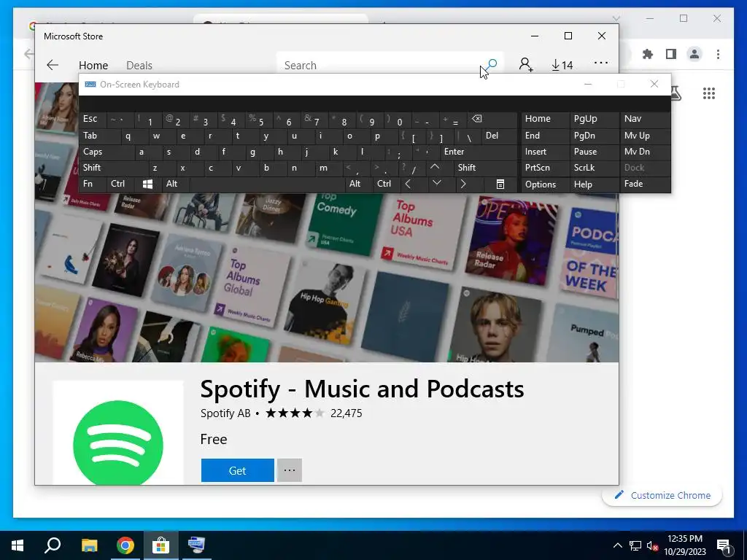This screenshot has height=560, width=747.
Task: Click the Spotify logo thumbnail
Action: (x=117, y=432)
